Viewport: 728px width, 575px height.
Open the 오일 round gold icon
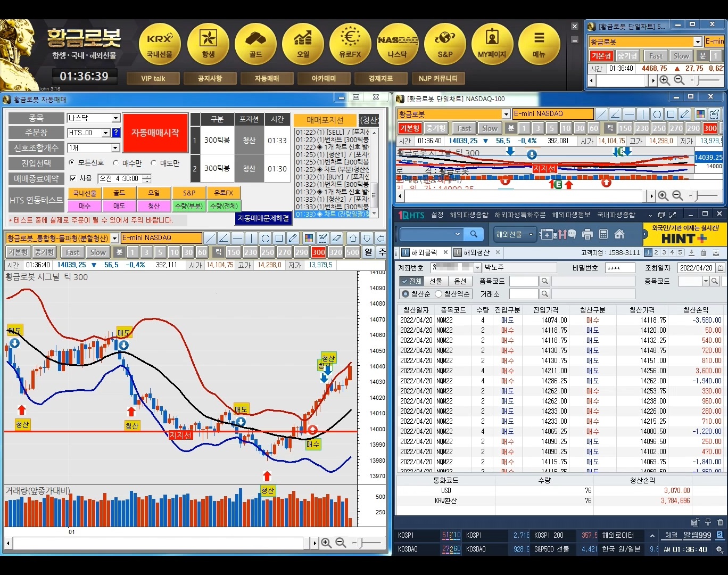click(x=303, y=45)
